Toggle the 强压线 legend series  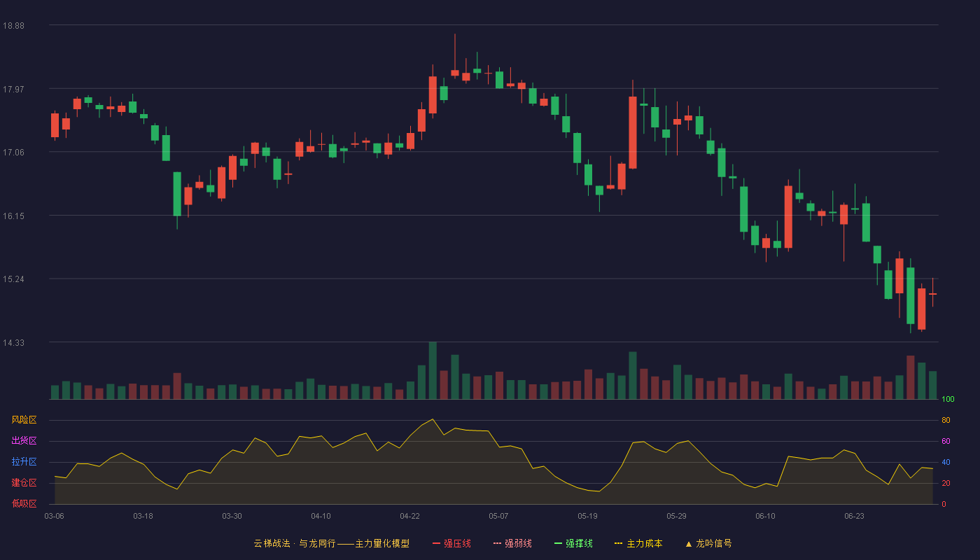(x=451, y=543)
